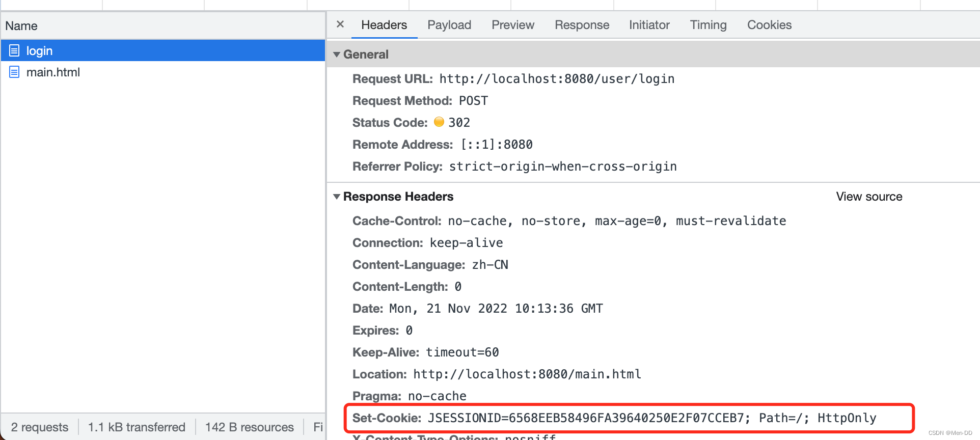980x440 pixels.
Task: Open the Initiator tab
Action: 649,25
